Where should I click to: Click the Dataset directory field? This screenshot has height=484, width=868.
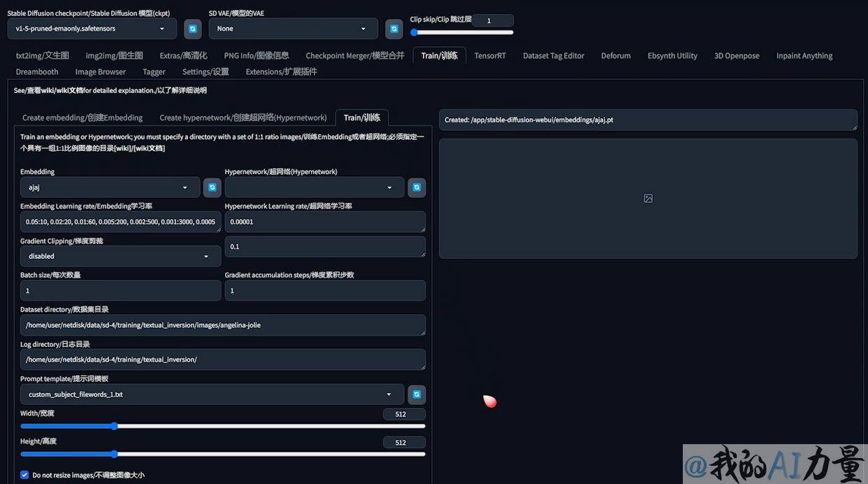click(x=223, y=325)
